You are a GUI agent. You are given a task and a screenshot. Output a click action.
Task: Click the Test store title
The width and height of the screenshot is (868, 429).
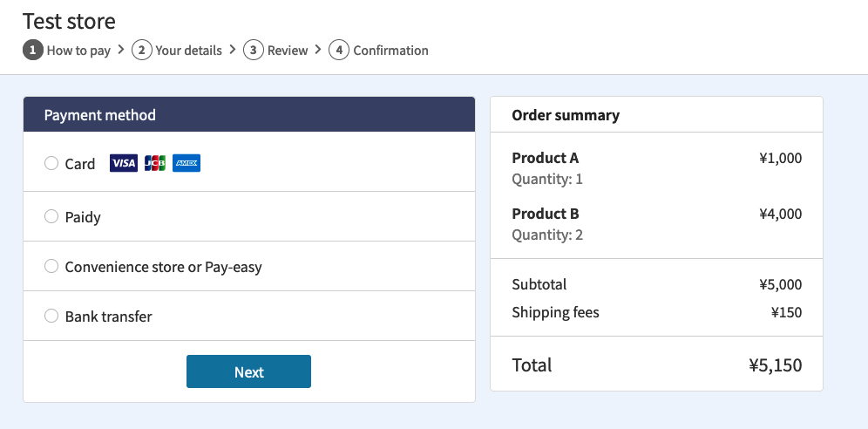pyautogui.click(x=69, y=22)
